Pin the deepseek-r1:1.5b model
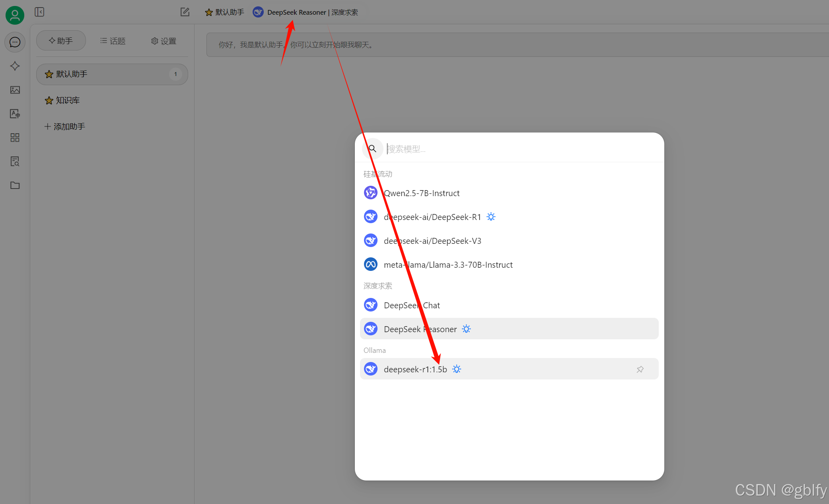 click(x=640, y=370)
